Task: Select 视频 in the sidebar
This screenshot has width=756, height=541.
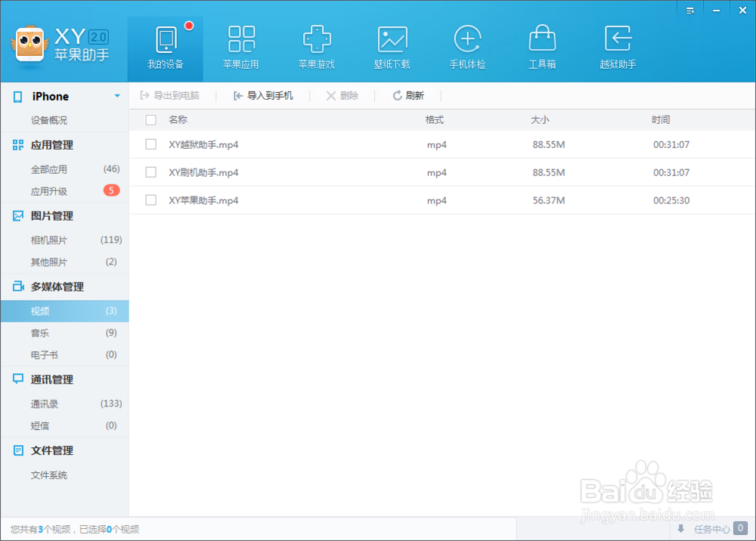Action: point(64,311)
